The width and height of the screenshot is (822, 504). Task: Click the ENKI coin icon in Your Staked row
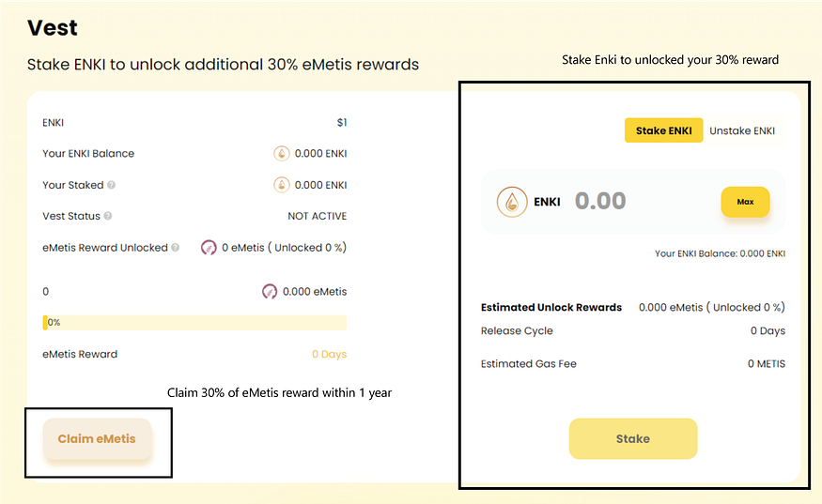coord(281,185)
